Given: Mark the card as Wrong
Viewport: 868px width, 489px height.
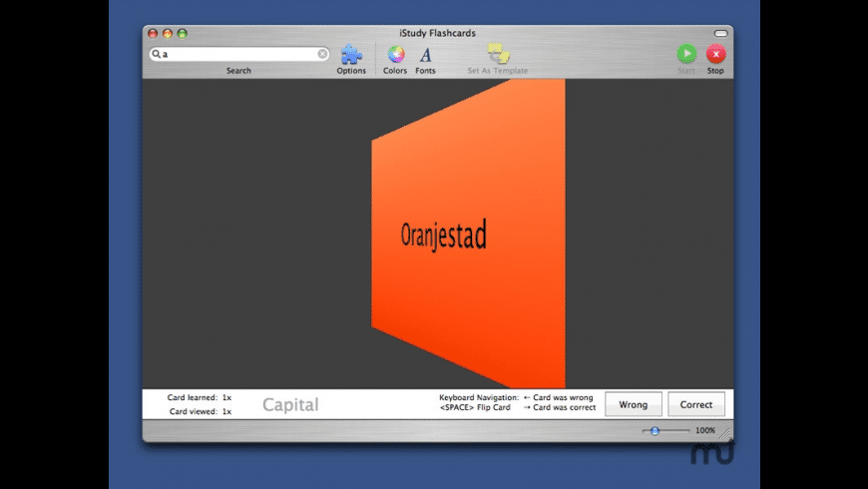Looking at the screenshot, I should pos(633,404).
